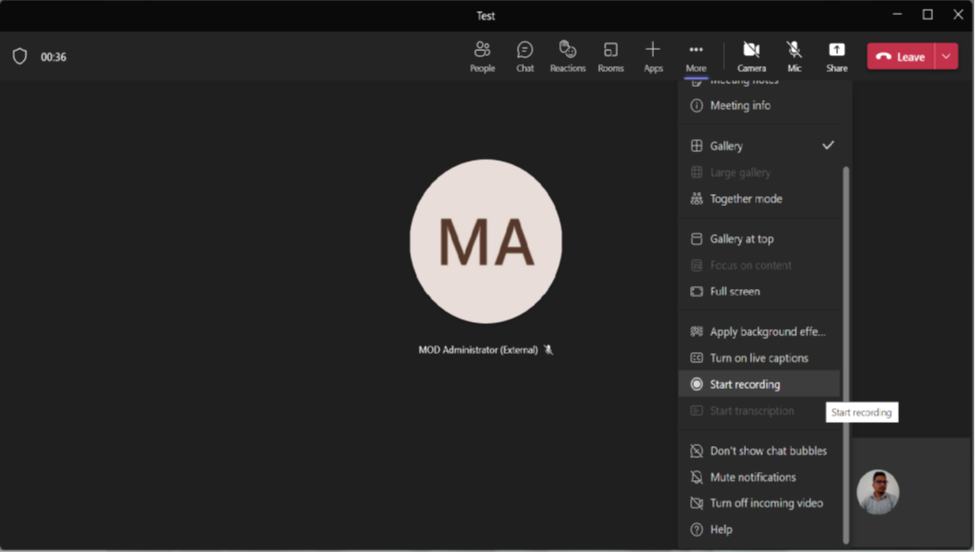Click the incoming video camera icon
975x553 pixels.
click(x=696, y=503)
